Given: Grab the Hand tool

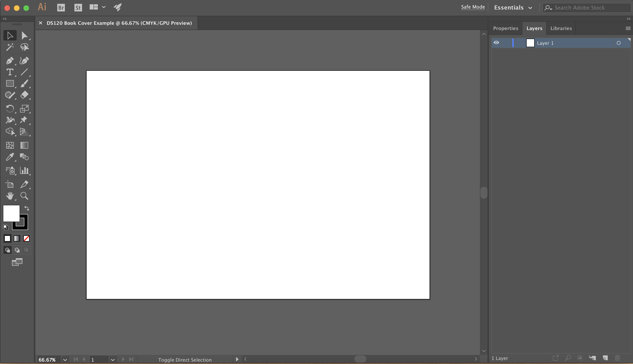Looking at the screenshot, I should click(10, 196).
